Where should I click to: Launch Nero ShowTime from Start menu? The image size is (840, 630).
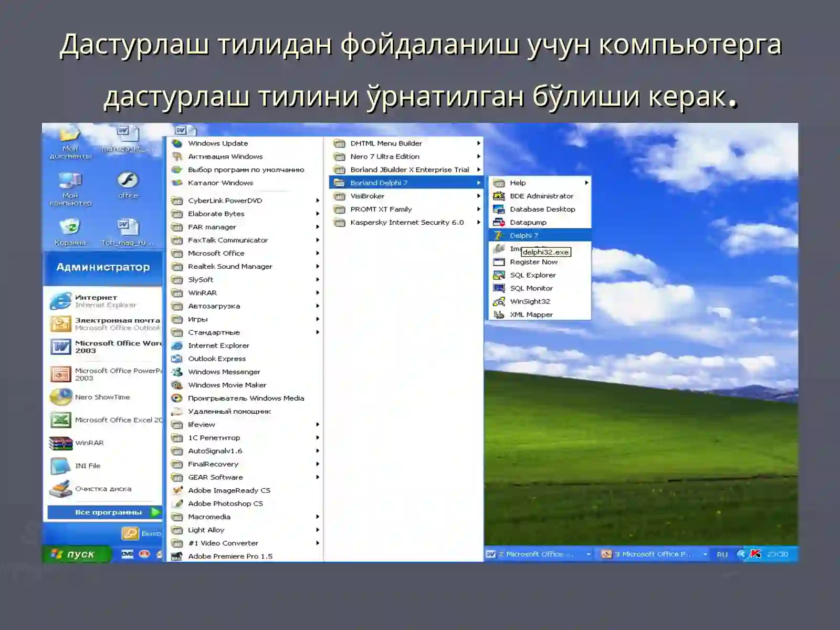[x=105, y=397]
